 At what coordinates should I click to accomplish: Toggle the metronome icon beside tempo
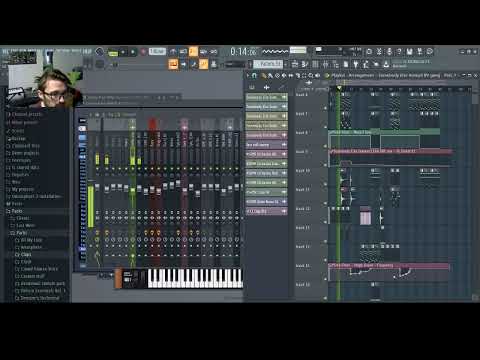(x=173, y=51)
